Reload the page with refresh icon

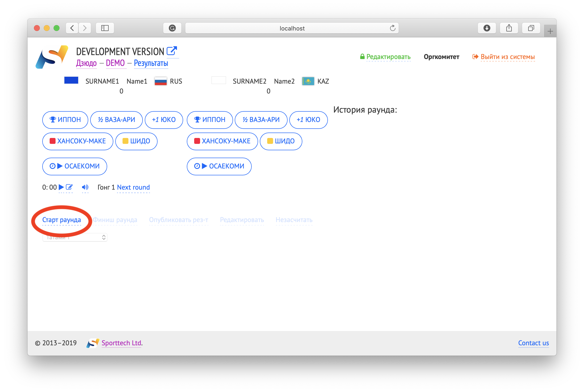tap(393, 28)
